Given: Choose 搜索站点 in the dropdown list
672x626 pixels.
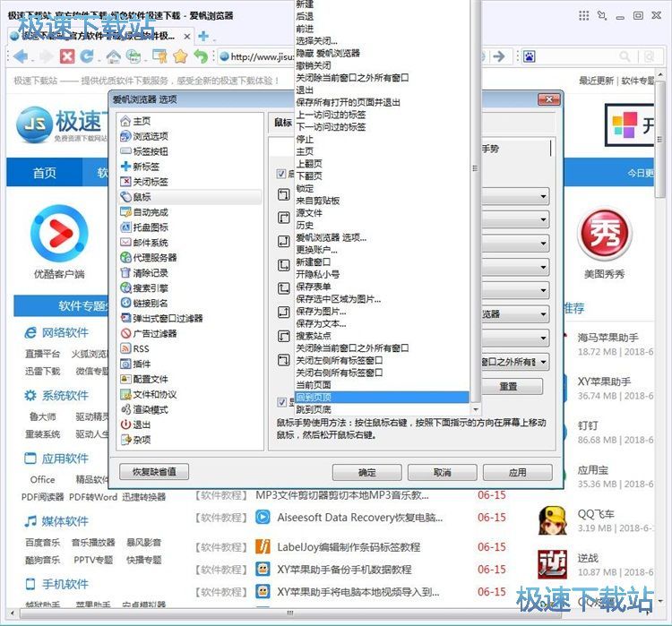Looking at the screenshot, I should (x=382, y=336).
